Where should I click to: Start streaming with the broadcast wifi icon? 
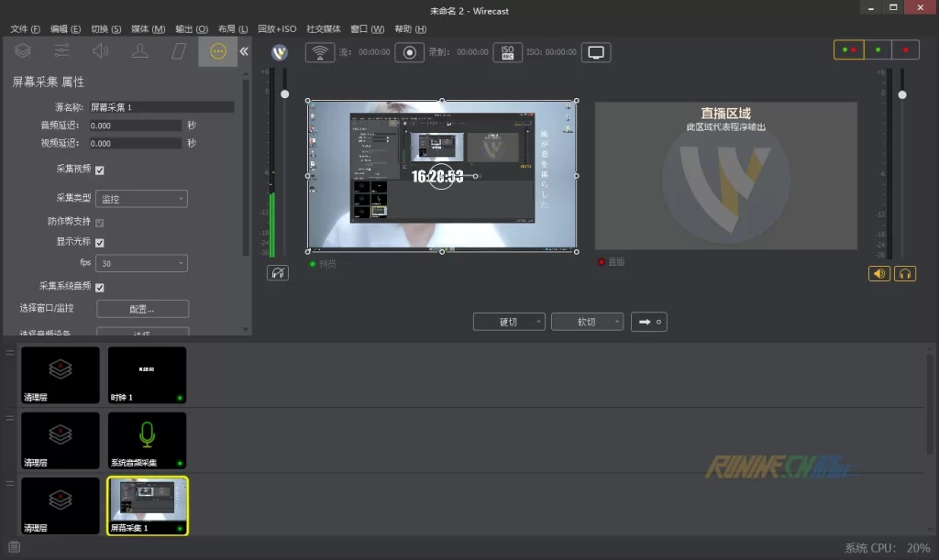click(x=319, y=52)
